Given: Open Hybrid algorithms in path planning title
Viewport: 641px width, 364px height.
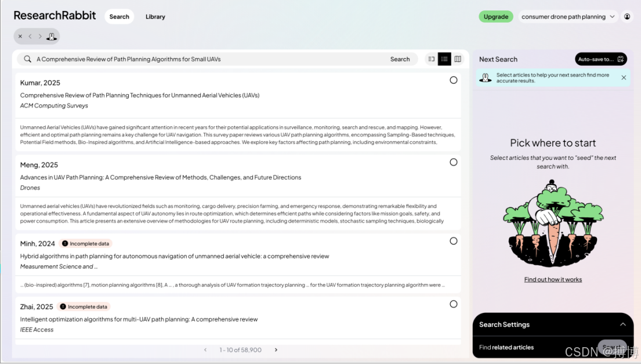Looking at the screenshot, I should point(175,256).
